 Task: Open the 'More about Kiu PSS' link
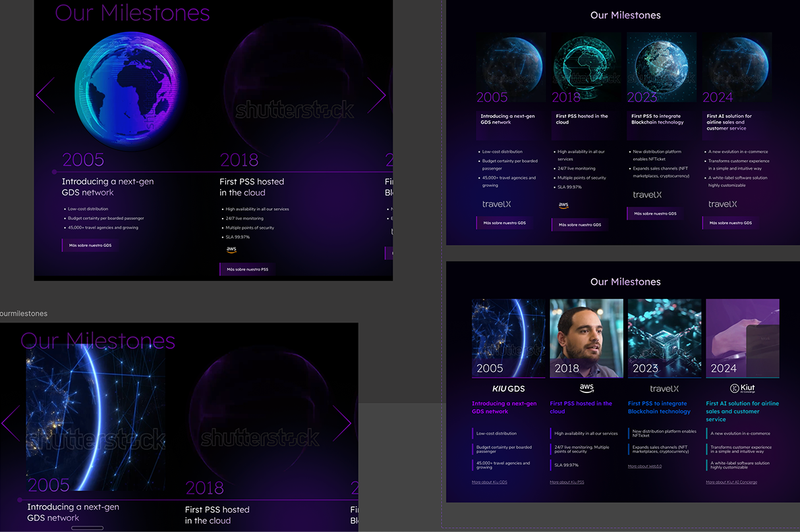click(x=567, y=482)
